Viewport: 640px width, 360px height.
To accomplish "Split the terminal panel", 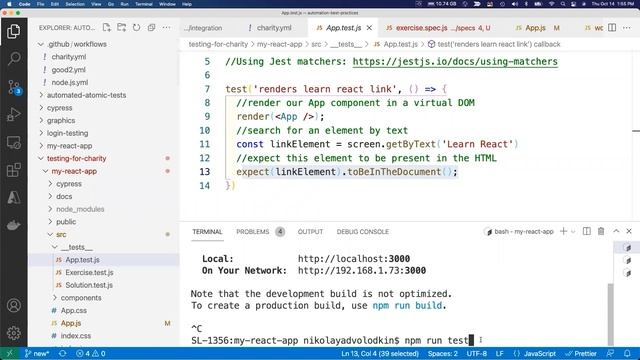I will pos(587,231).
